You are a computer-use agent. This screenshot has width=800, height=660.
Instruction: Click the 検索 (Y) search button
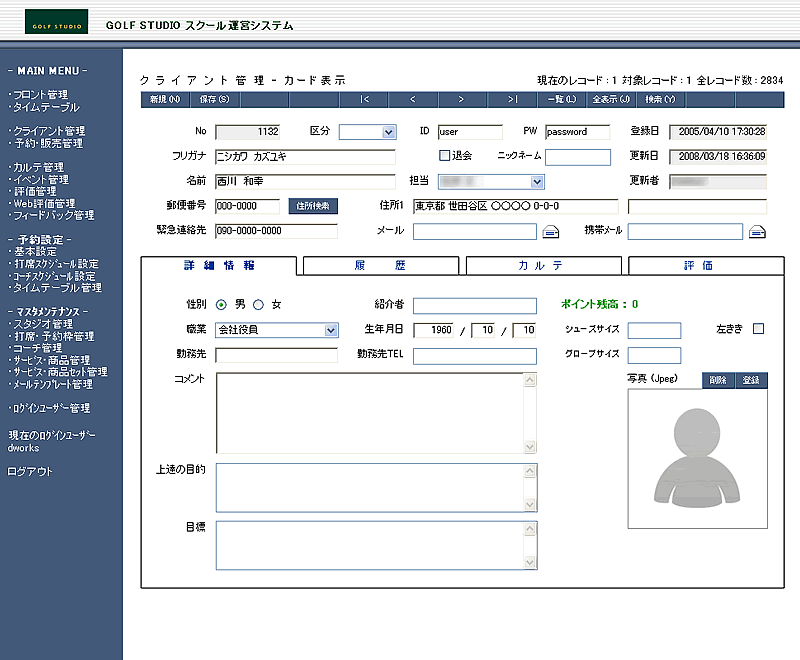pos(660,99)
